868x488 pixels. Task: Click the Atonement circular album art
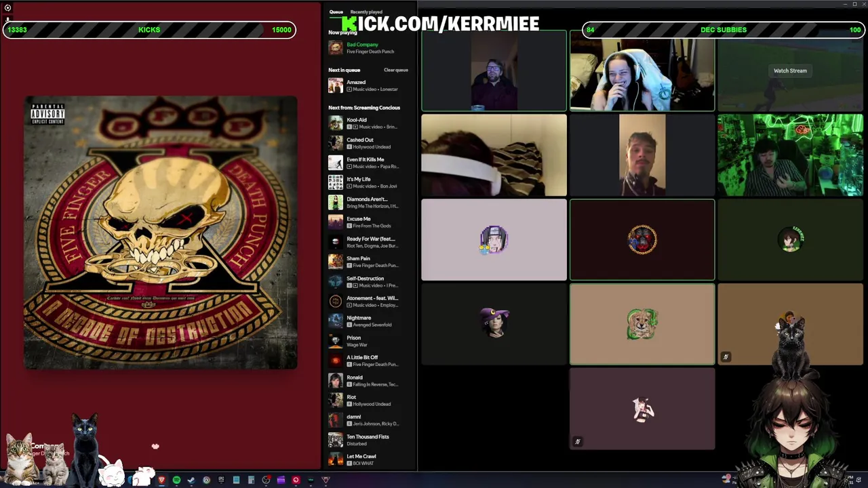[335, 302]
